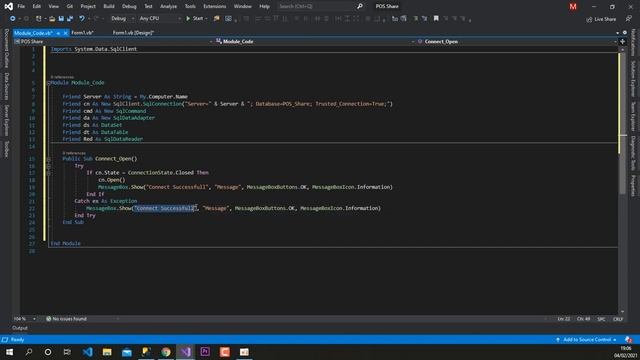This screenshot has height=360, width=640.
Task: Click the CRLF line ending indicator
Action: tap(618, 319)
